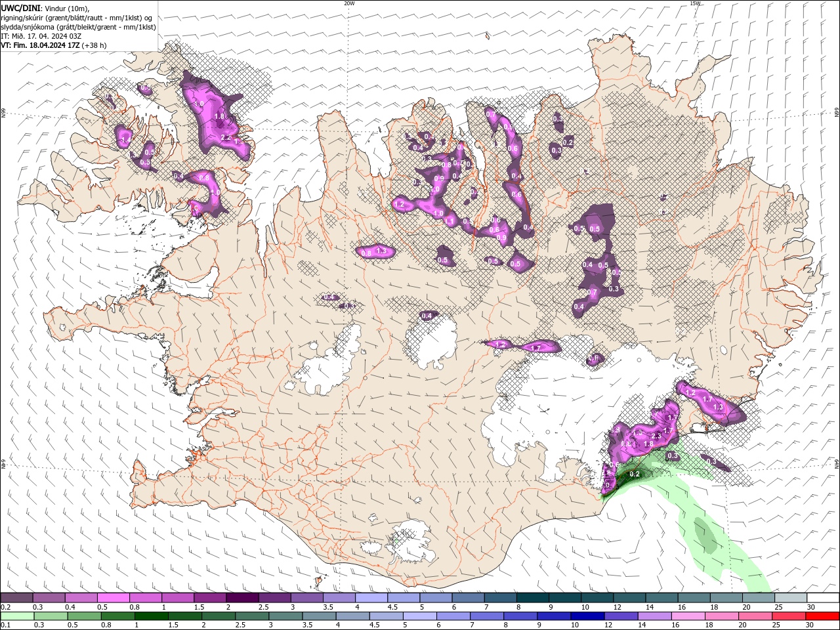The width and height of the screenshot is (840, 630).
Task: Click the '2.2' snowfall value on the map
Action: pos(226,137)
